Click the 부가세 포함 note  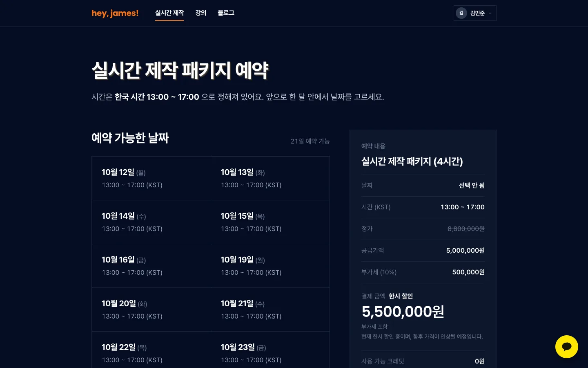(x=374, y=327)
